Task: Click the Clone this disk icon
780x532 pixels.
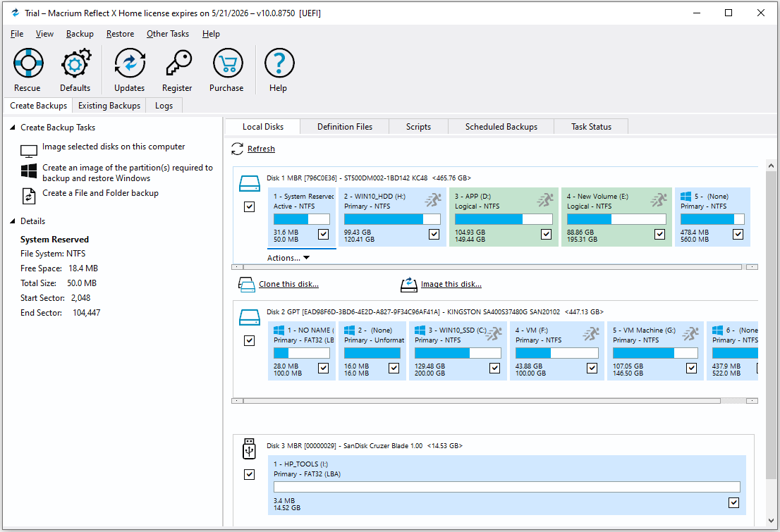Action: pos(247,285)
